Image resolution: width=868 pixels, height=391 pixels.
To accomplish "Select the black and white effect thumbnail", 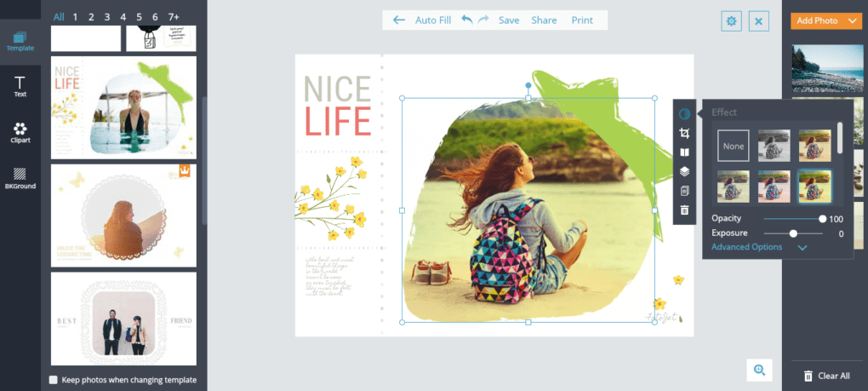I will [774, 146].
